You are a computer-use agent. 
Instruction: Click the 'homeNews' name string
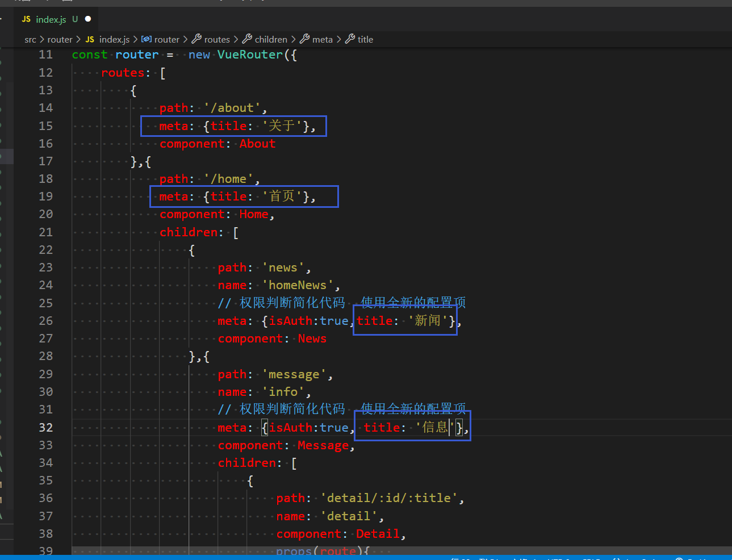pos(298,285)
